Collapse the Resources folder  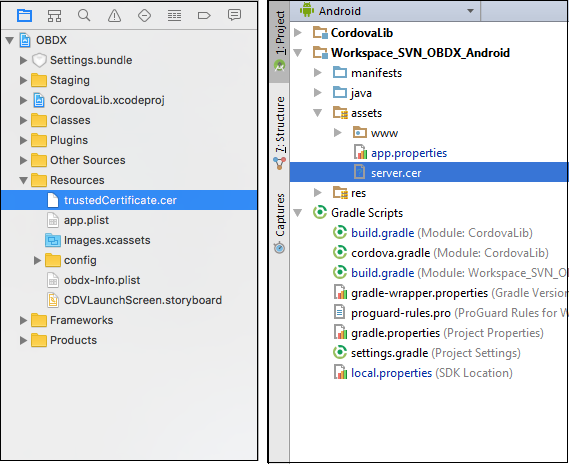point(24,180)
